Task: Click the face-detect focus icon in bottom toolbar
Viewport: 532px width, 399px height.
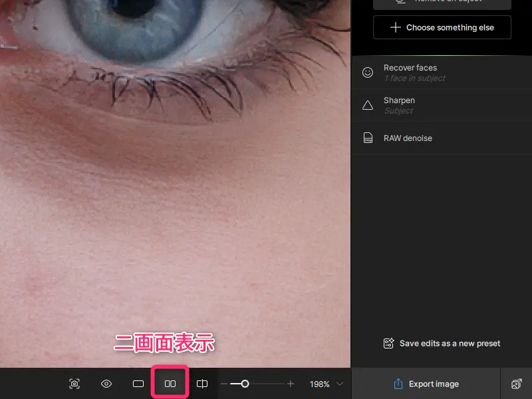Action: 74,384
